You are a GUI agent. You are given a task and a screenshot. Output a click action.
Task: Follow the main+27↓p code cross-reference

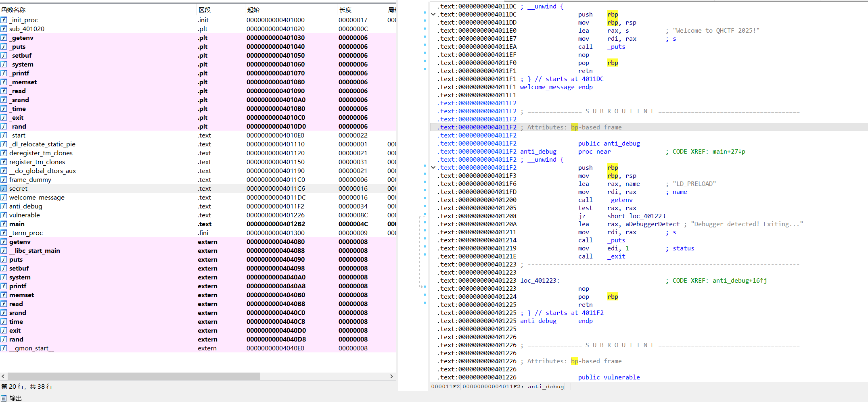click(729, 151)
